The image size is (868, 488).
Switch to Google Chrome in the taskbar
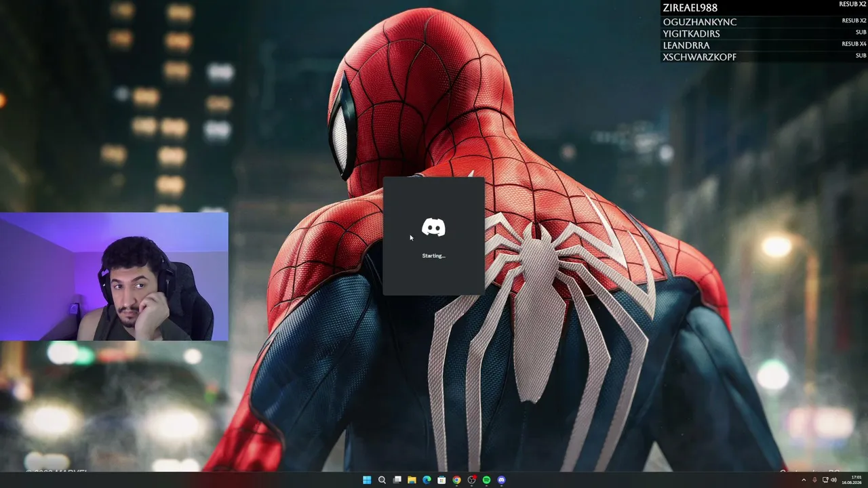(456, 480)
